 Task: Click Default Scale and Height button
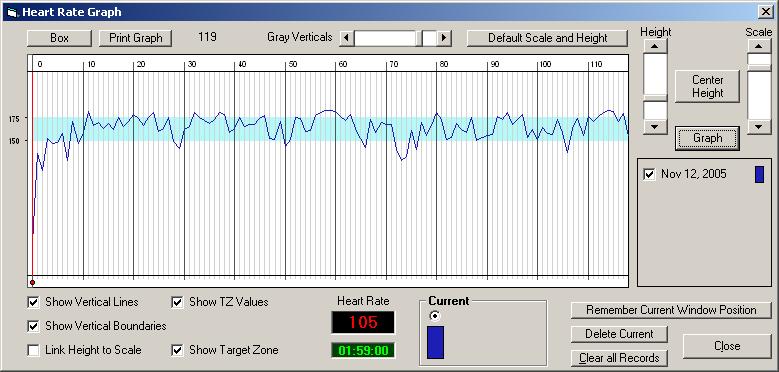click(547, 38)
